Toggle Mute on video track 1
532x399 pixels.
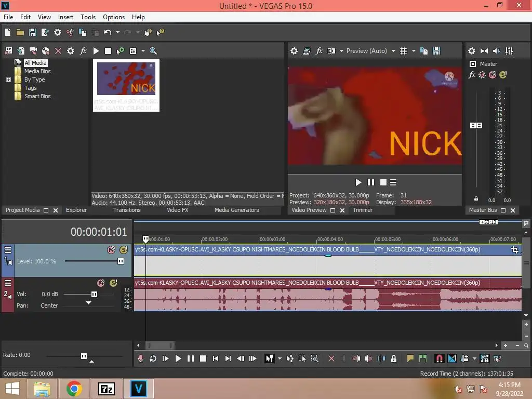[x=111, y=250]
